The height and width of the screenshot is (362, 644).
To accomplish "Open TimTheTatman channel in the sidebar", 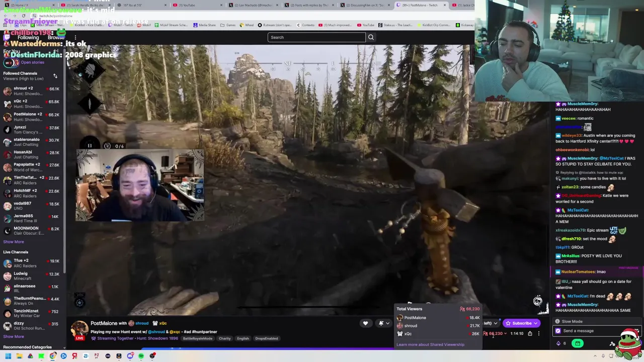I will (33, 180).
